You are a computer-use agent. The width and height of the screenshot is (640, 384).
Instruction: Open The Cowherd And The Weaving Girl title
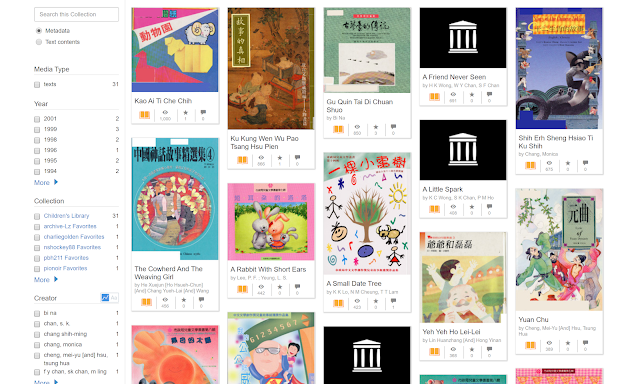point(169,273)
